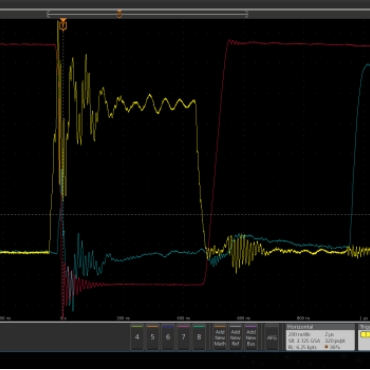Turn on channel 8
The height and width of the screenshot is (370, 370).
(199, 337)
